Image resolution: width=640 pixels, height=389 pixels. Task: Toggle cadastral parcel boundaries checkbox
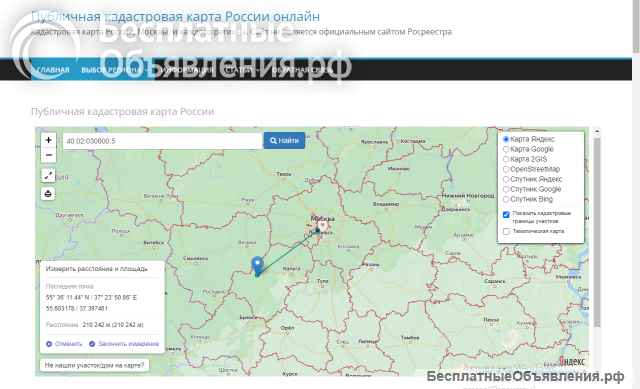(507, 215)
